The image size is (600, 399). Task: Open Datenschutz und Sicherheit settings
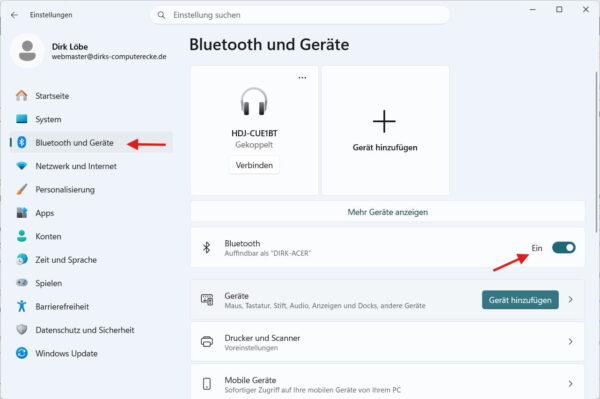coord(91,329)
